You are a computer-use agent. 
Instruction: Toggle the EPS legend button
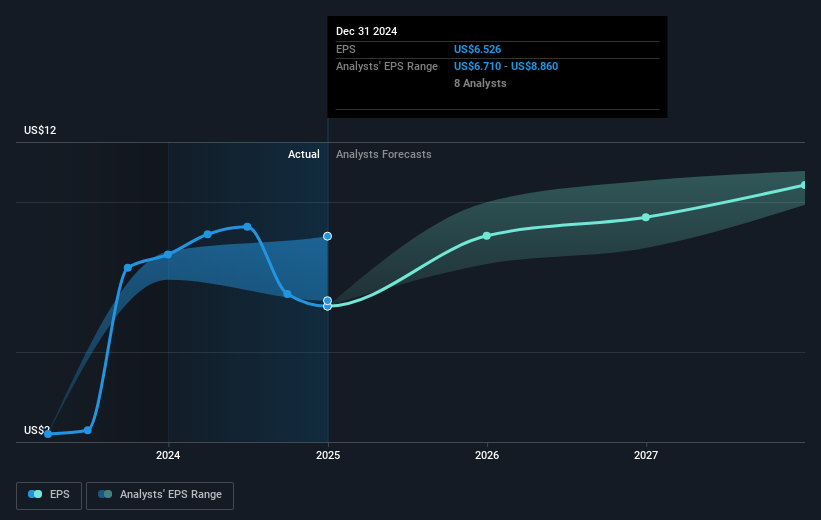tap(49, 494)
